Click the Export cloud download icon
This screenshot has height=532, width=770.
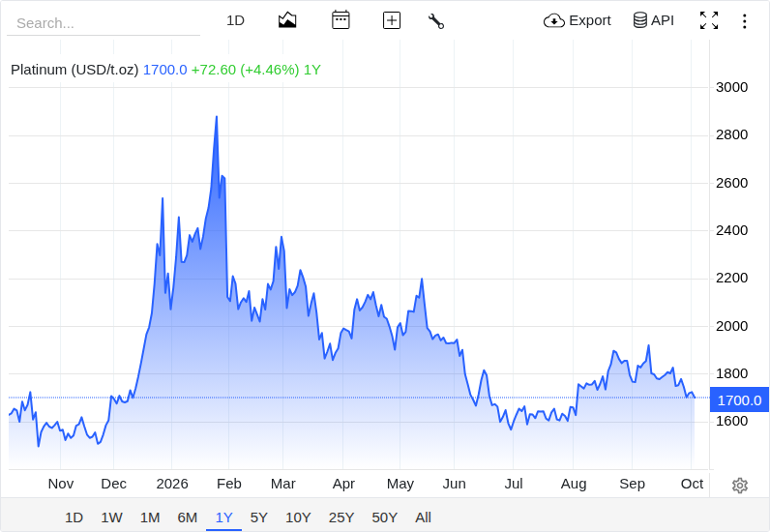point(553,20)
